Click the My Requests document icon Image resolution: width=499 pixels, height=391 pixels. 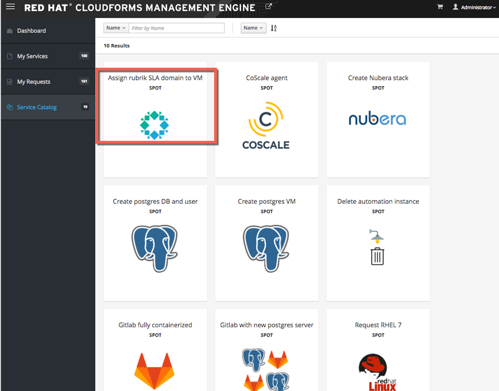[x=10, y=82]
